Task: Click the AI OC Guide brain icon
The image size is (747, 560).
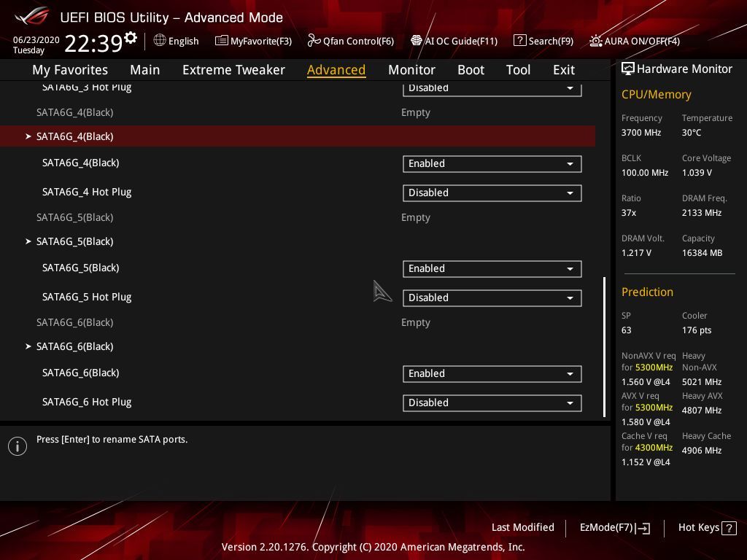Action: pyautogui.click(x=417, y=41)
